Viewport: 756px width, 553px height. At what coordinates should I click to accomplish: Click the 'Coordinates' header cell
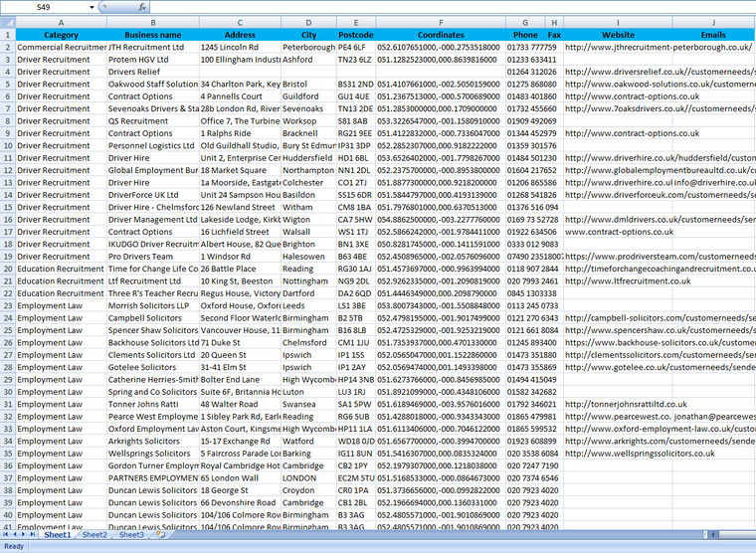(441, 35)
